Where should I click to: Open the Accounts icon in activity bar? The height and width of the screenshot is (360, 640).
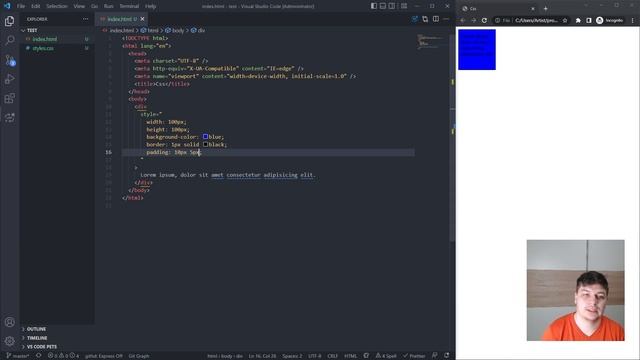tap(9, 322)
